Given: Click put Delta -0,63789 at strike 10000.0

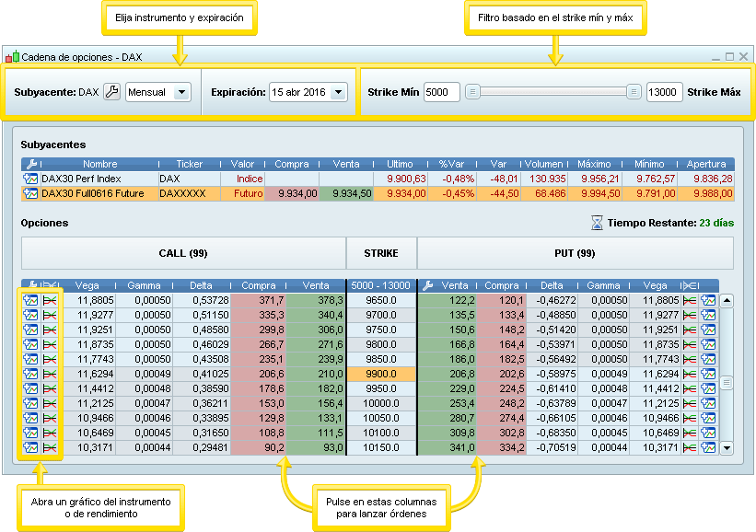Looking at the screenshot, I should click(552, 403).
